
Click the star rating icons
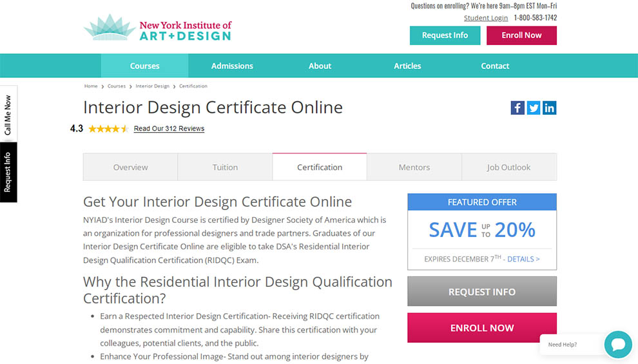click(108, 129)
